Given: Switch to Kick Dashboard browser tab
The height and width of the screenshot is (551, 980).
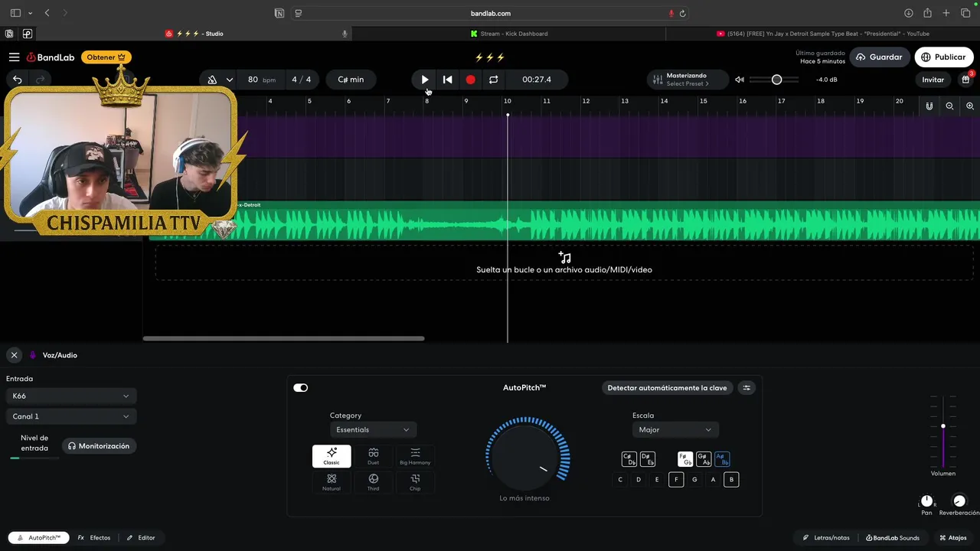Looking at the screenshot, I should click(x=509, y=34).
